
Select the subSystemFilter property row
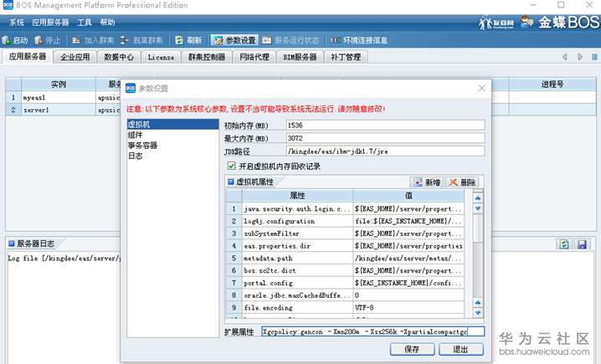pos(345,233)
